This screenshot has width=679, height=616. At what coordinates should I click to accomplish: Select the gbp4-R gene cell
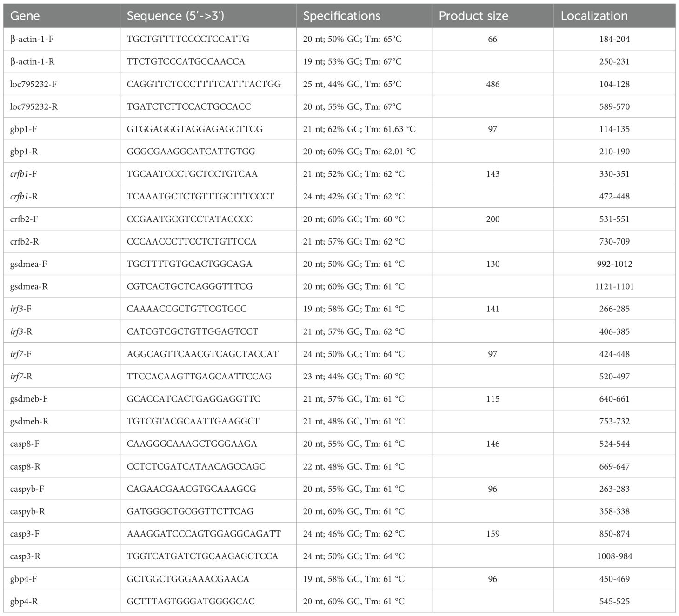(x=24, y=601)
